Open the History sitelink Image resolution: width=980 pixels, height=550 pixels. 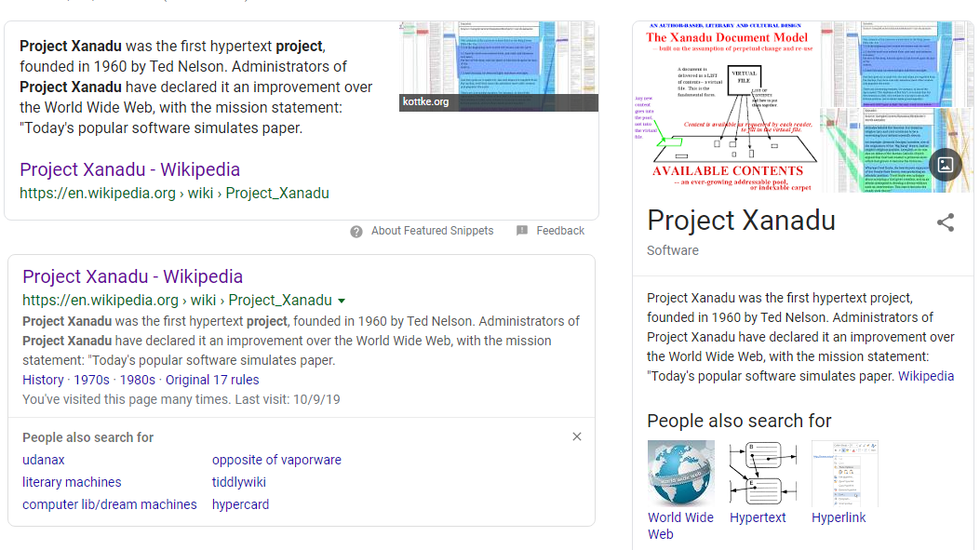(x=43, y=380)
